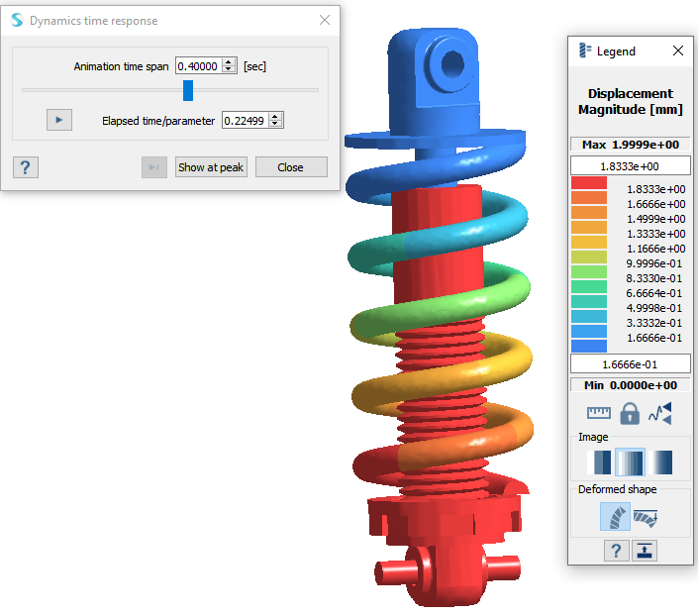Click the Elapsed time/parameter spinner arrows

click(x=276, y=120)
